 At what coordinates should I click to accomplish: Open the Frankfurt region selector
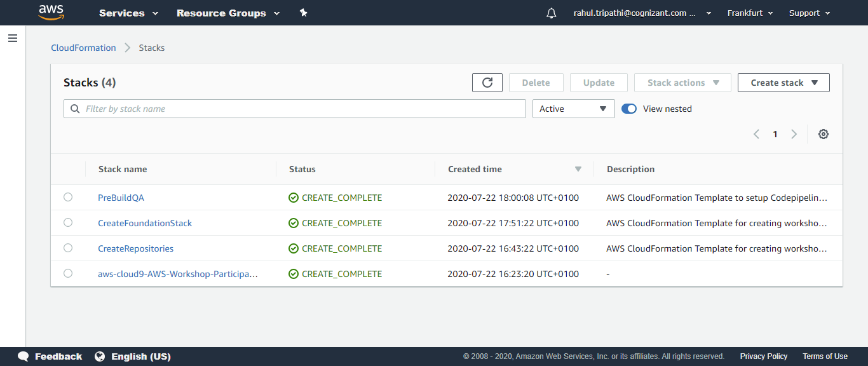click(750, 13)
